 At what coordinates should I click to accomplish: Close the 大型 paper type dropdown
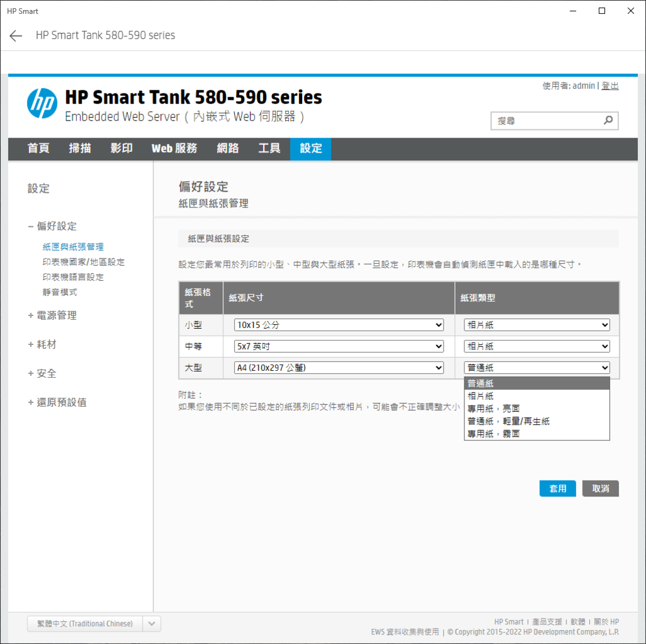pyautogui.click(x=537, y=368)
